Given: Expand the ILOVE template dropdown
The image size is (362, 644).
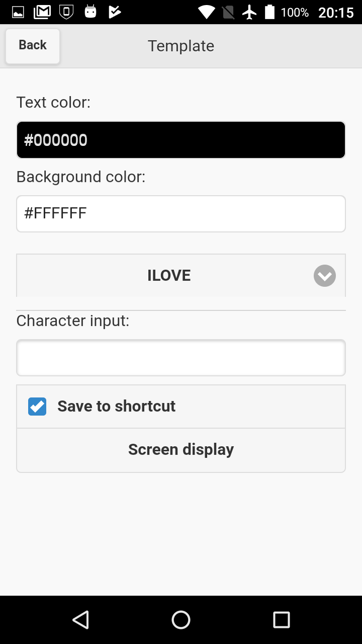Looking at the screenshot, I should click(169, 276).
